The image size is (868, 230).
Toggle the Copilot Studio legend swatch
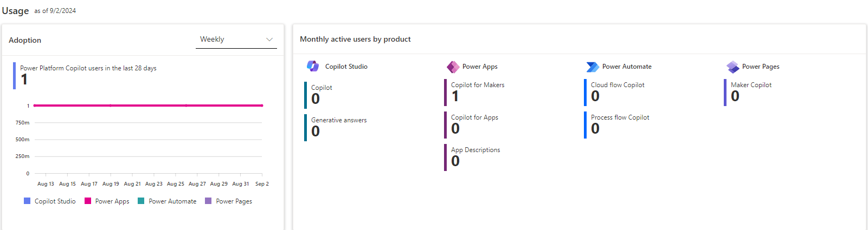point(27,201)
